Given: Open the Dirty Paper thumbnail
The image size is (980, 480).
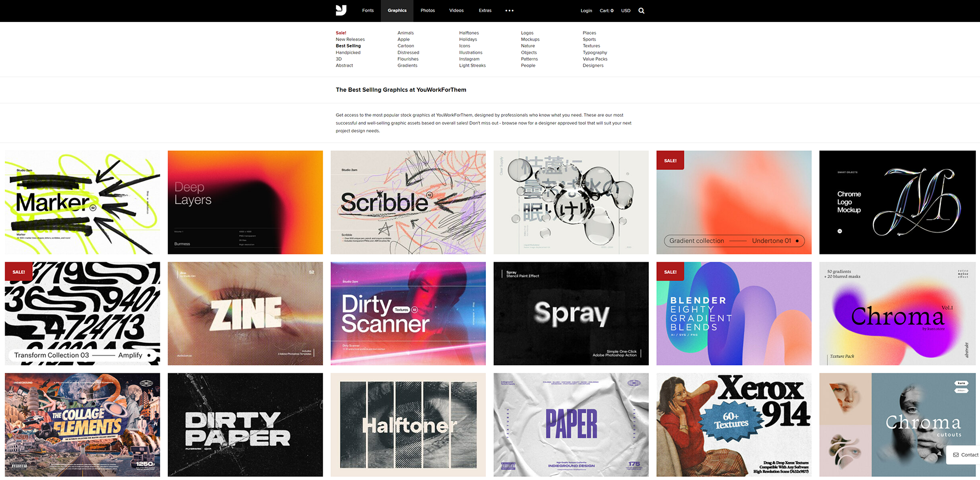Looking at the screenshot, I should coord(245,425).
